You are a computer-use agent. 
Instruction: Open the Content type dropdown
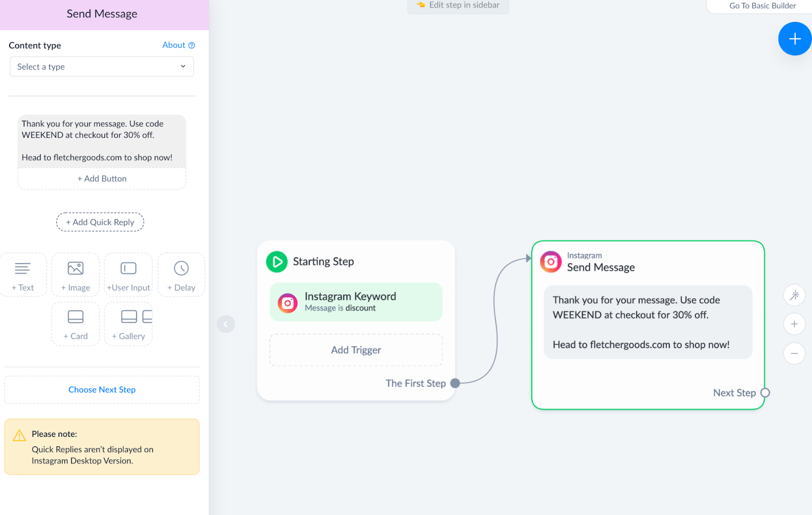pyautogui.click(x=101, y=67)
